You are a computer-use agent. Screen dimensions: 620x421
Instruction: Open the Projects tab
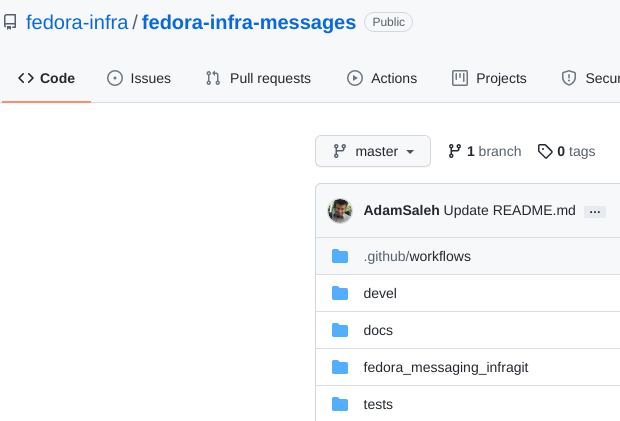point(489,78)
